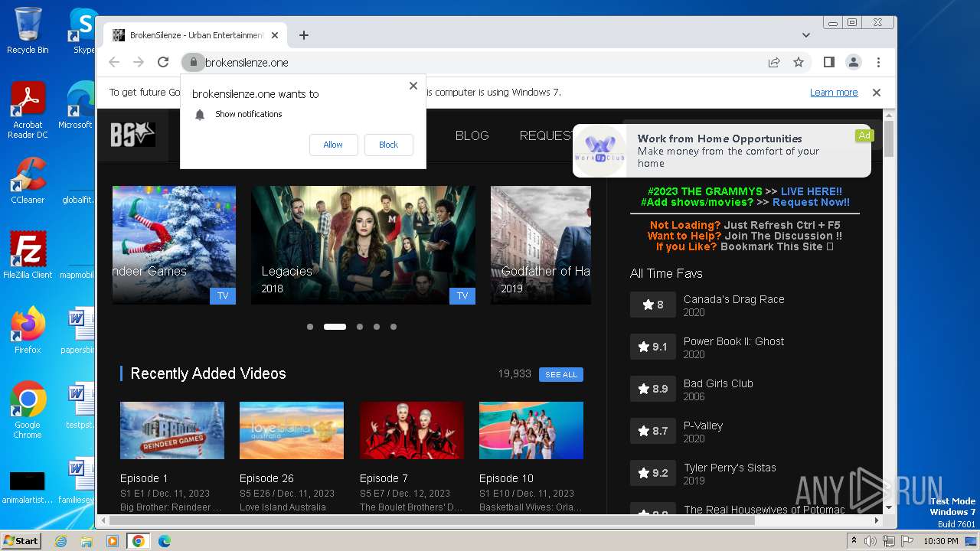Select the fourth carousel dot
The height and width of the screenshot is (551, 980).
(x=377, y=327)
